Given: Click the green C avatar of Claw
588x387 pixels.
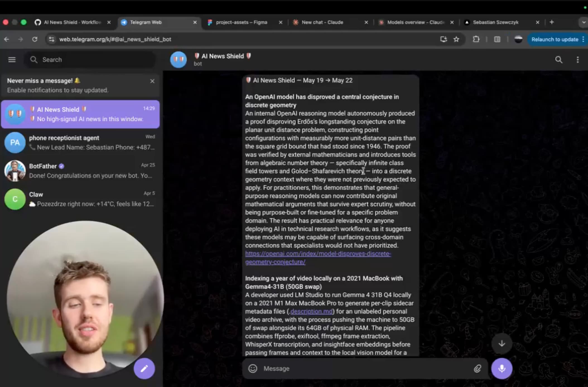Looking at the screenshot, I should [x=15, y=199].
